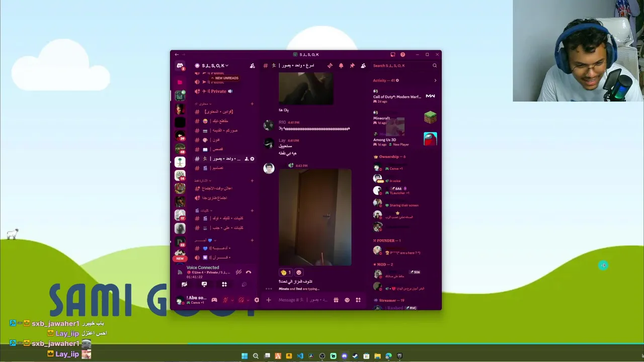Open Discord help question mark icon
The image size is (644, 362).
click(403, 54)
